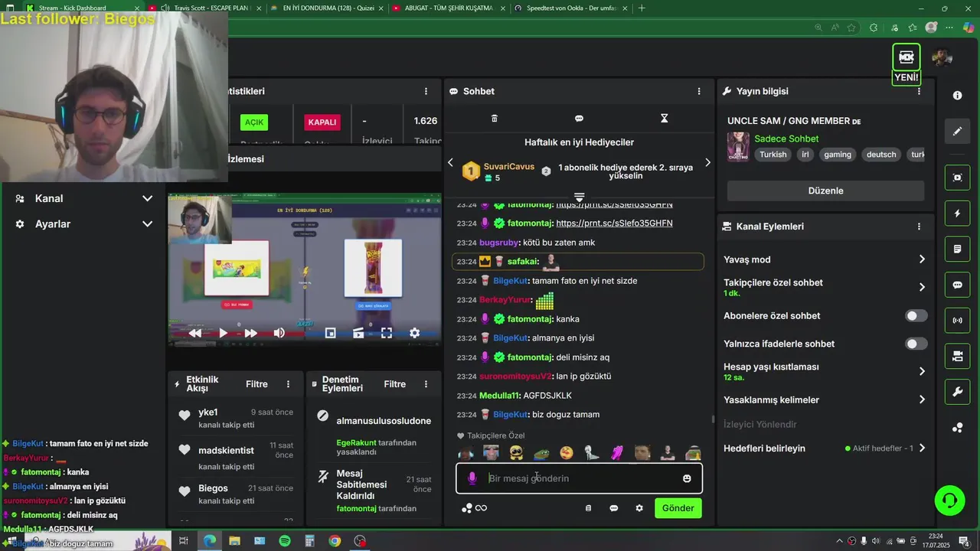Rewind the video preview
The width and height of the screenshot is (980, 551).
click(195, 333)
